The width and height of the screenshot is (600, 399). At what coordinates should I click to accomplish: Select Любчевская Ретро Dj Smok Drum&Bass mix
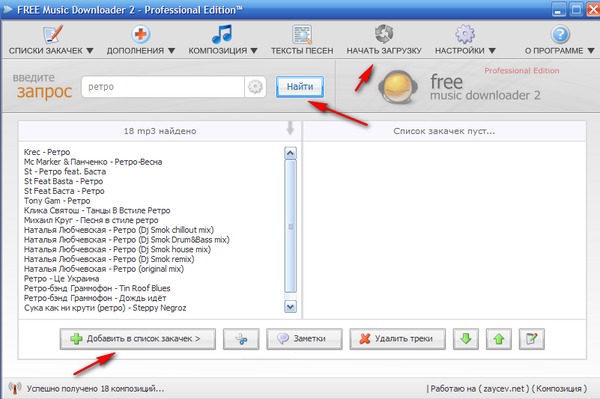click(x=127, y=240)
